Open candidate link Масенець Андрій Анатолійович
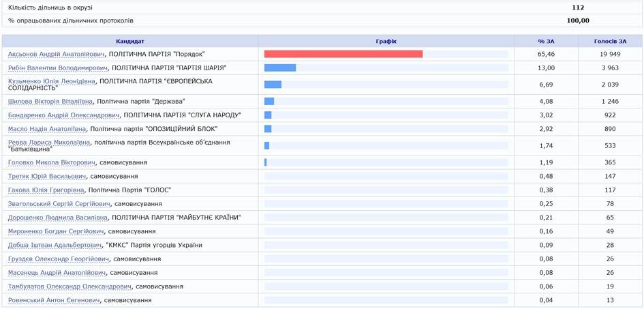 click(57, 273)
